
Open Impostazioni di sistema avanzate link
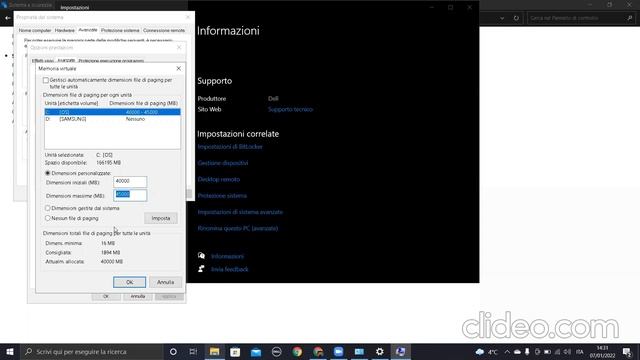tap(240, 212)
